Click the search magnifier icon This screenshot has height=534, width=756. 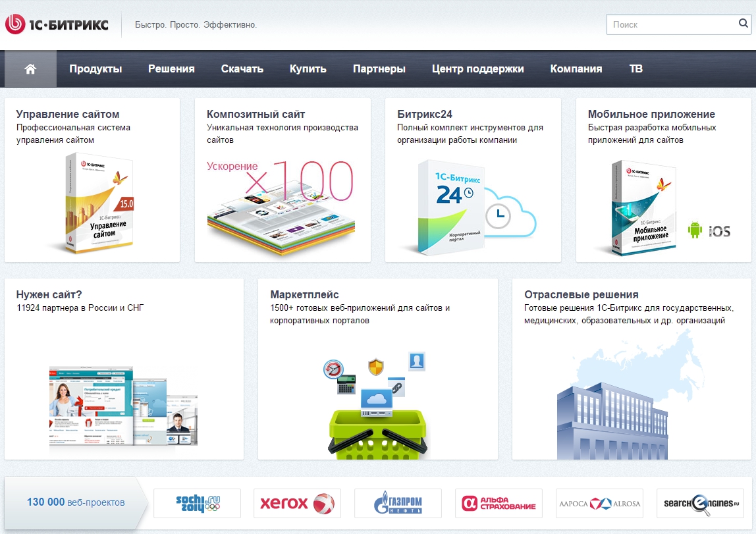tap(743, 24)
